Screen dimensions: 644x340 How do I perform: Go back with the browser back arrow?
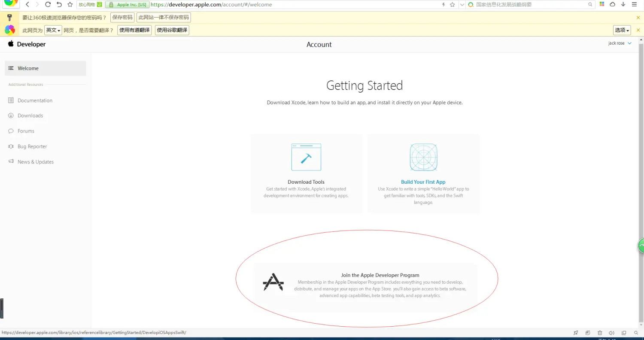pyautogui.click(x=27, y=5)
